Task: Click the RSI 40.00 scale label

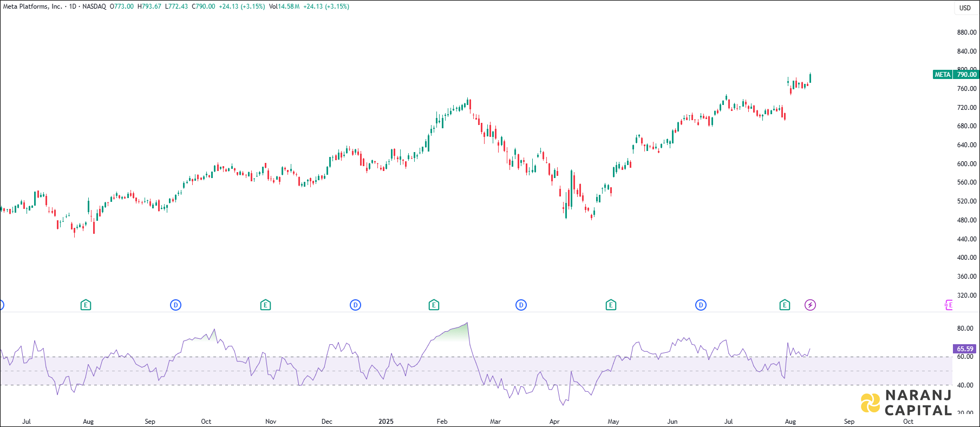Action: [965, 385]
